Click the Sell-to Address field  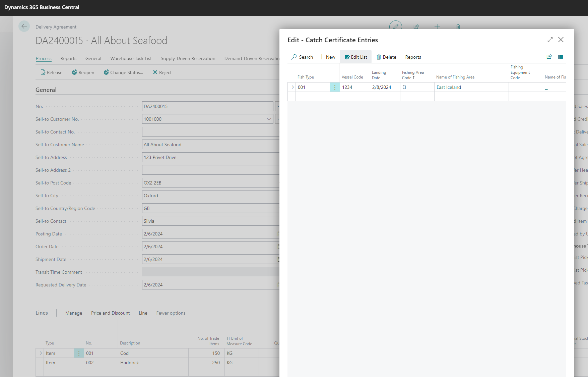point(210,157)
